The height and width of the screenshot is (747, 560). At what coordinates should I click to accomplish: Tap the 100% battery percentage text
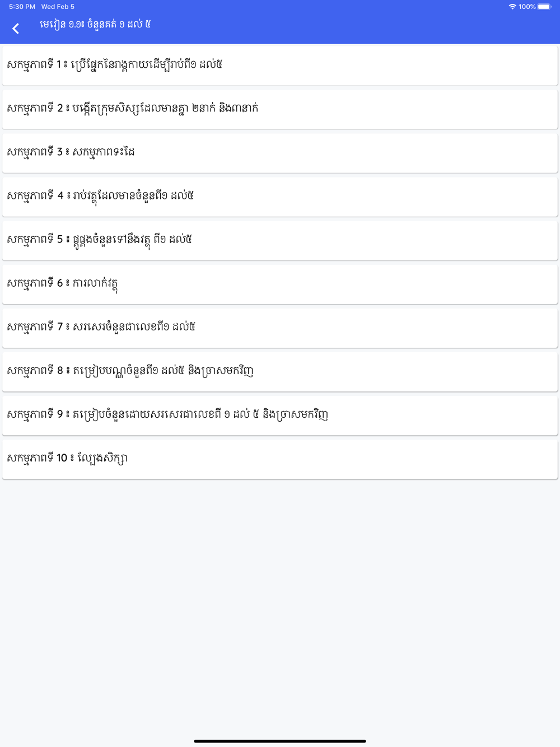point(527,7)
